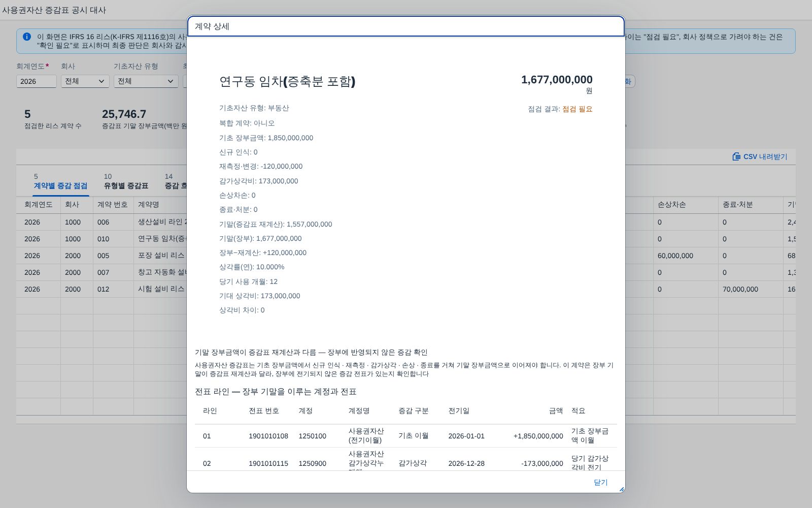The height and width of the screenshot is (508, 812).
Task: Click the posting date 2026-01-01
Action: (466, 436)
